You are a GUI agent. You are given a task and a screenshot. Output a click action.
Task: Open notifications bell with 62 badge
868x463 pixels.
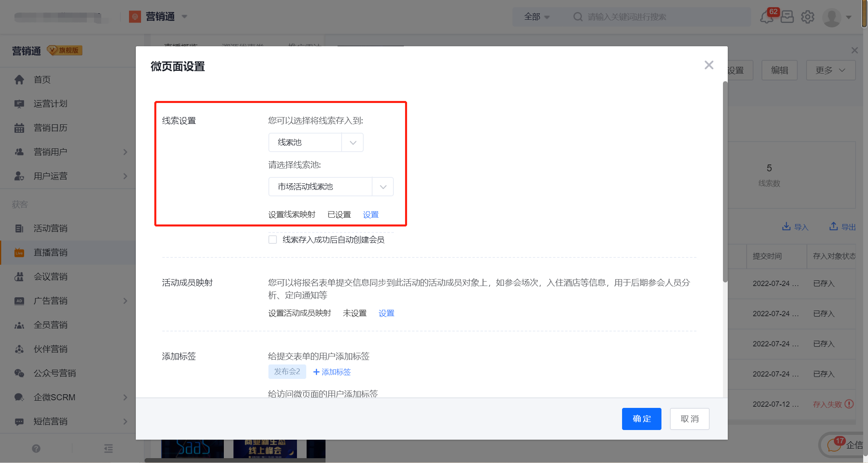point(767,17)
